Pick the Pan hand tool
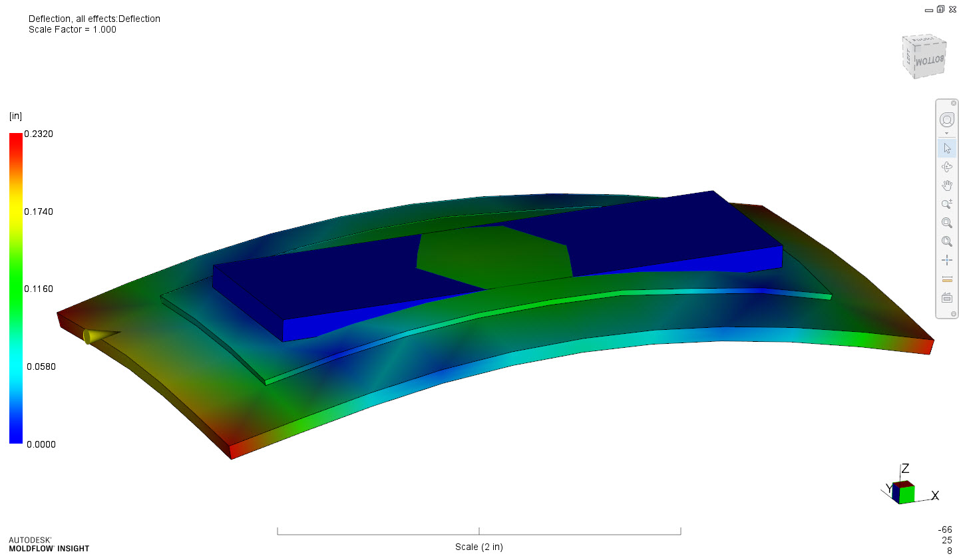The height and width of the screenshot is (560, 959). point(946,185)
